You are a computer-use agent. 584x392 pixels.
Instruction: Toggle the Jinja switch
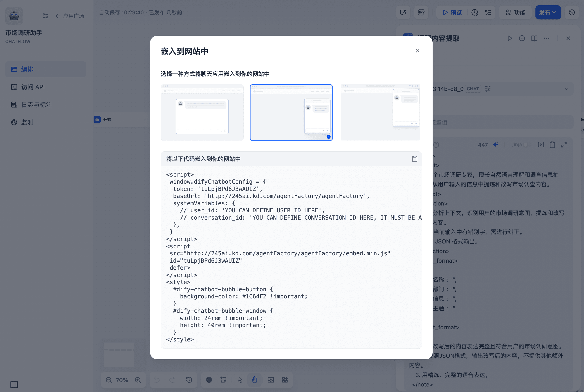(527, 145)
